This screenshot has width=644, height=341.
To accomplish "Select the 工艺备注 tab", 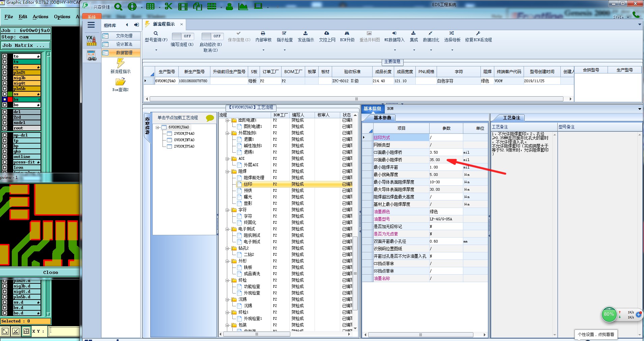I will (511, 118).
